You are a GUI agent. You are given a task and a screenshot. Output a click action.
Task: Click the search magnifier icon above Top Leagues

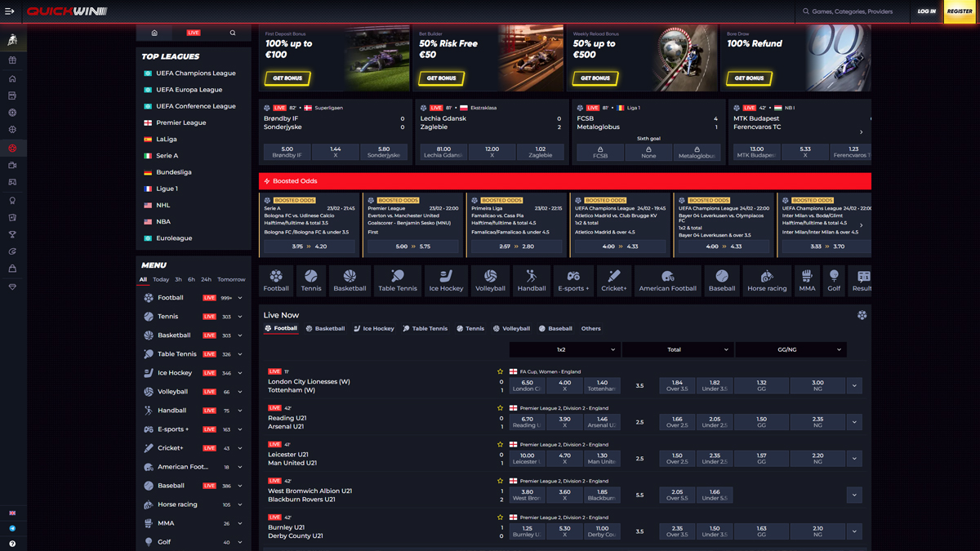tap(233, 33)
